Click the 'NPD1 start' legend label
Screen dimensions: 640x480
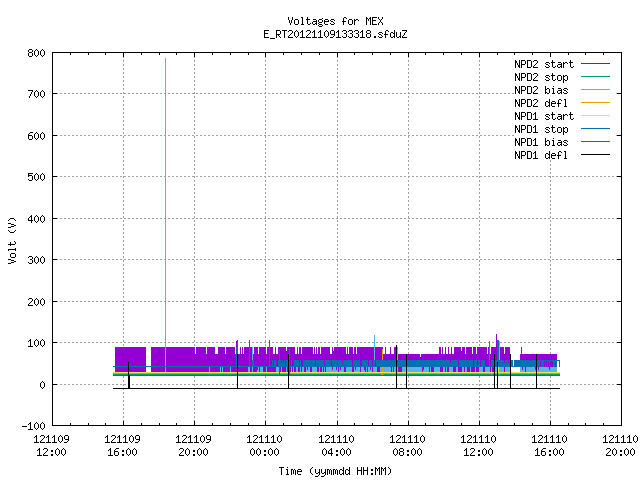click(544, 116)
